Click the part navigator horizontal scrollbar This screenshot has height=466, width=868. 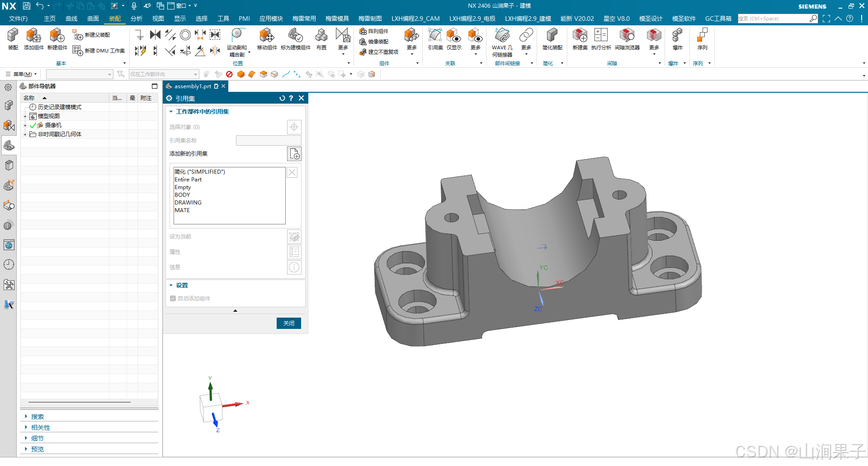pos(80,402)
